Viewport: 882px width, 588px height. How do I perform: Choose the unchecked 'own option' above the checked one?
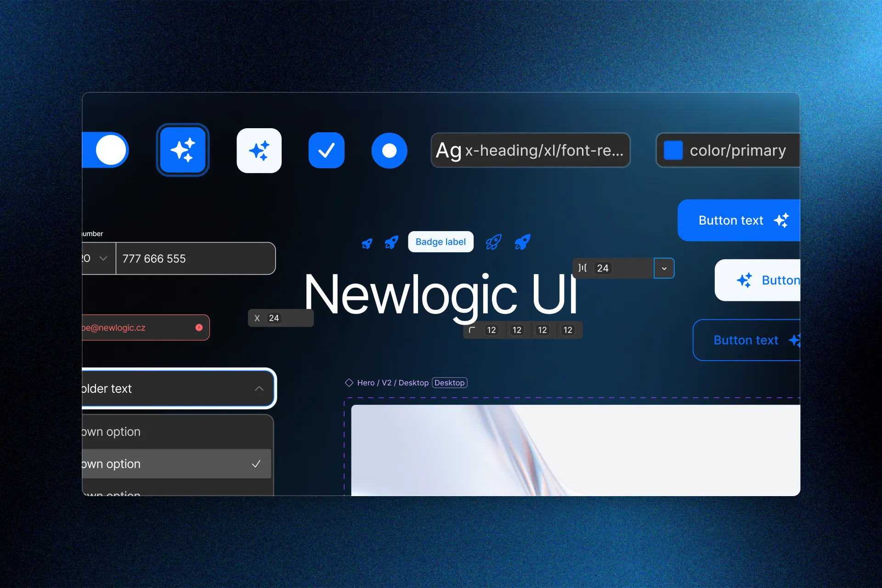point(177,432)
